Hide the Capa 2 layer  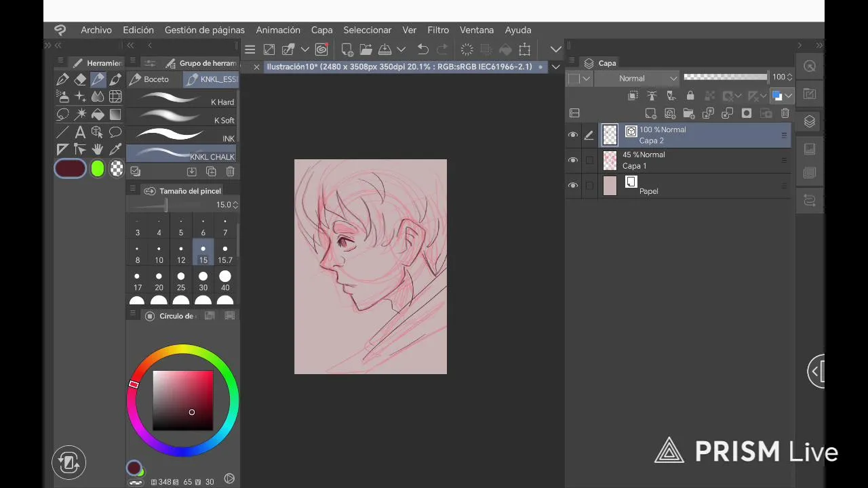(x=573, y=135)
